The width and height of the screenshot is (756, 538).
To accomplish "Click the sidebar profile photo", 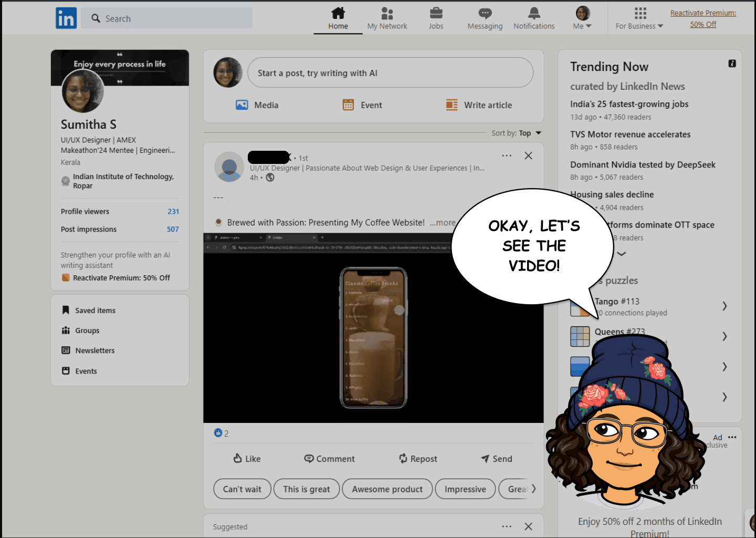I will click(83, 91).
